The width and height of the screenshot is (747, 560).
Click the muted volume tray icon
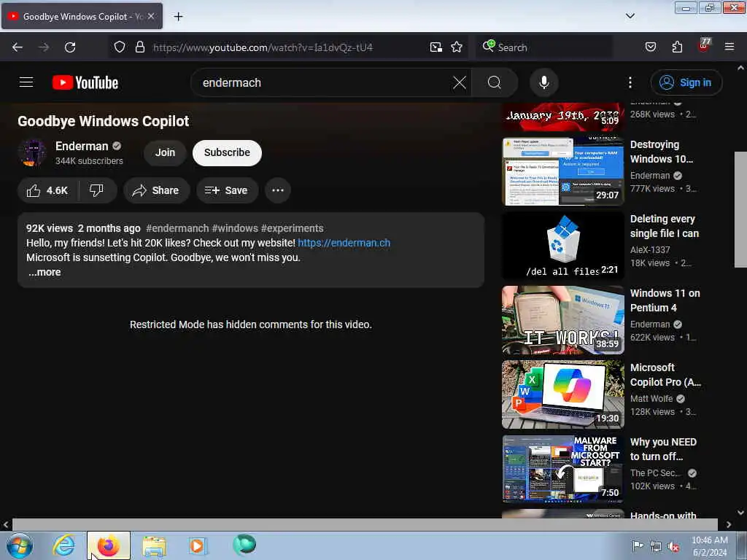[x=673, y=547]
